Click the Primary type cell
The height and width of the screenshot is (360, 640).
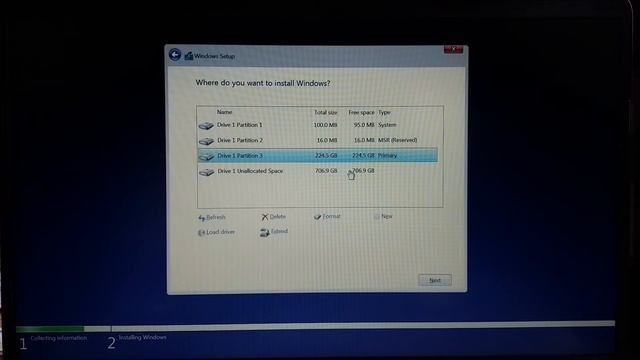click(387, 156)
